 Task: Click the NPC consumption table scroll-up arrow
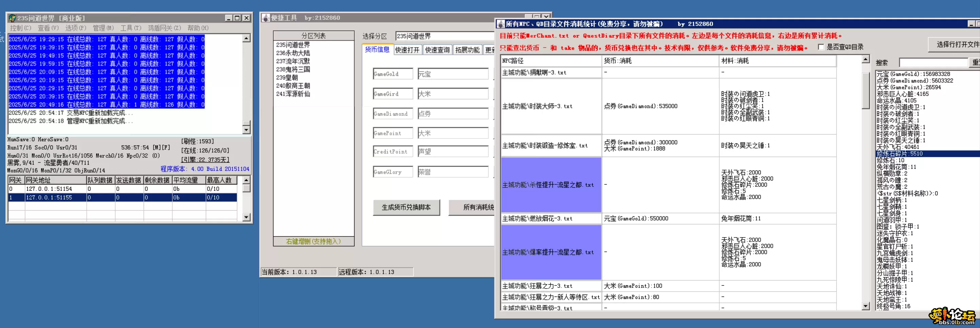pyautogui.click(x=865, y=59)
